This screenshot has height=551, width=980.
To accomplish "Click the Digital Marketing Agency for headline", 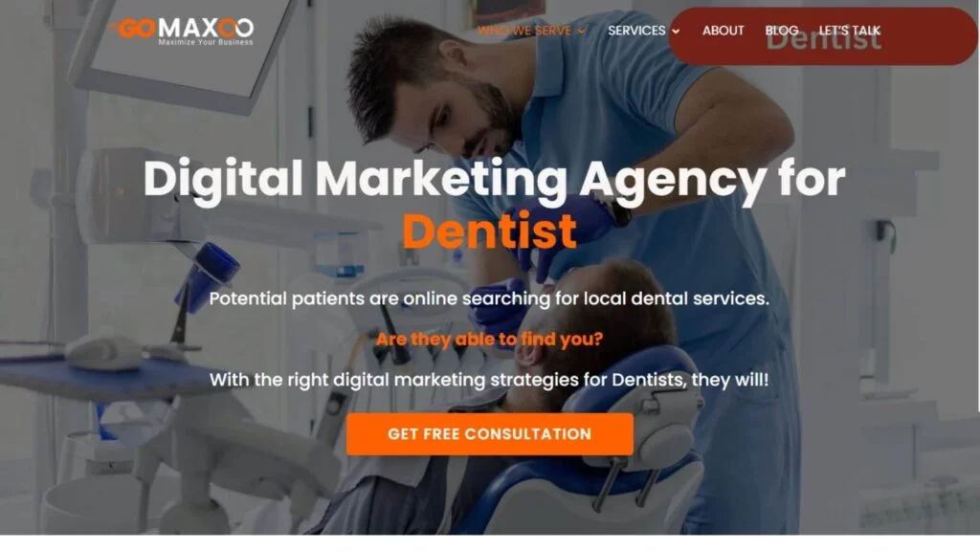I will [x=495, y=179].
